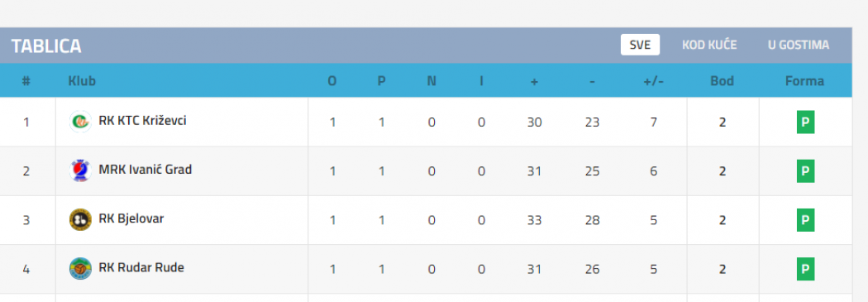Open the green P form badge for Rudar Rude
Image resolution: width=868 pixels, height=302 pixels.
(x=805, y=269)
